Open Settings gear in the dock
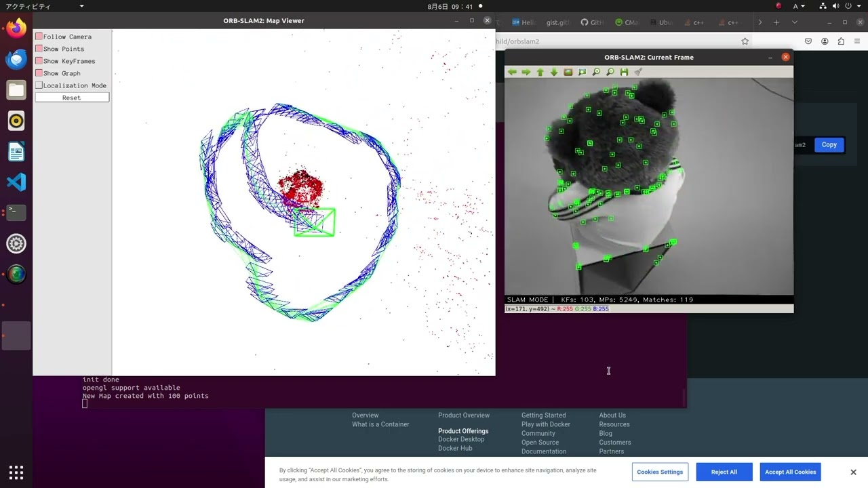This screenshot has height=488, width=868. pos(16,243)
